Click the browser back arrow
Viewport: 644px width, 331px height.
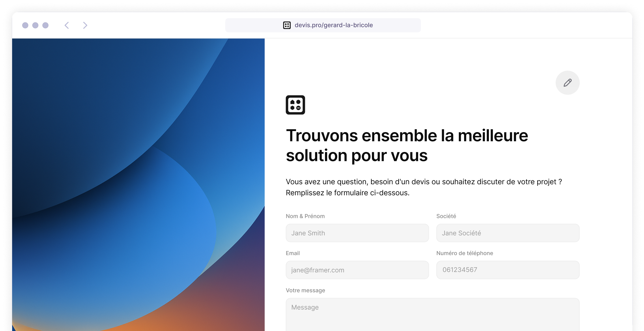tap(67, 25)
